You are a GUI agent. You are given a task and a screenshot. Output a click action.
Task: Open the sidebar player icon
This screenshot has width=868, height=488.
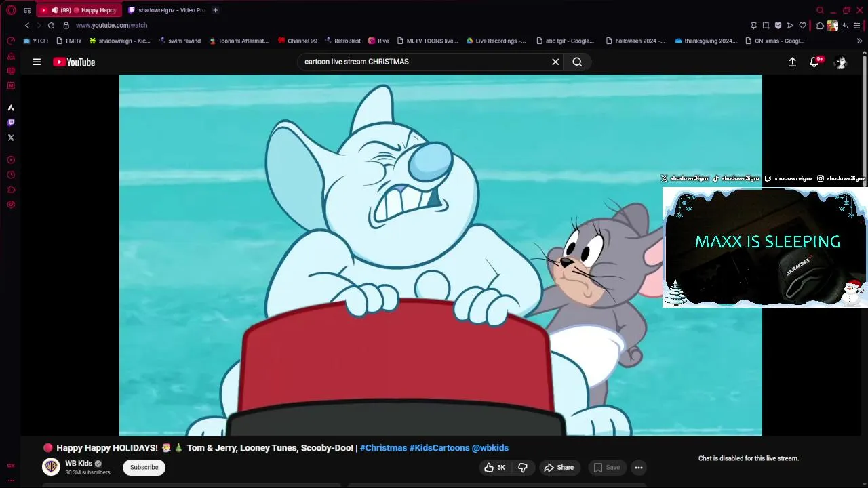(11, 160)
